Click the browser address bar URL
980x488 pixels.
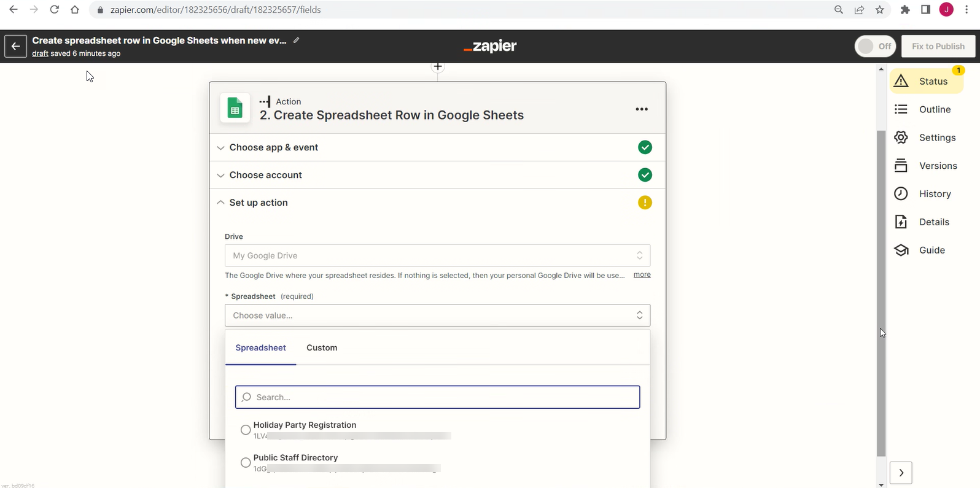tap(216, 10)
